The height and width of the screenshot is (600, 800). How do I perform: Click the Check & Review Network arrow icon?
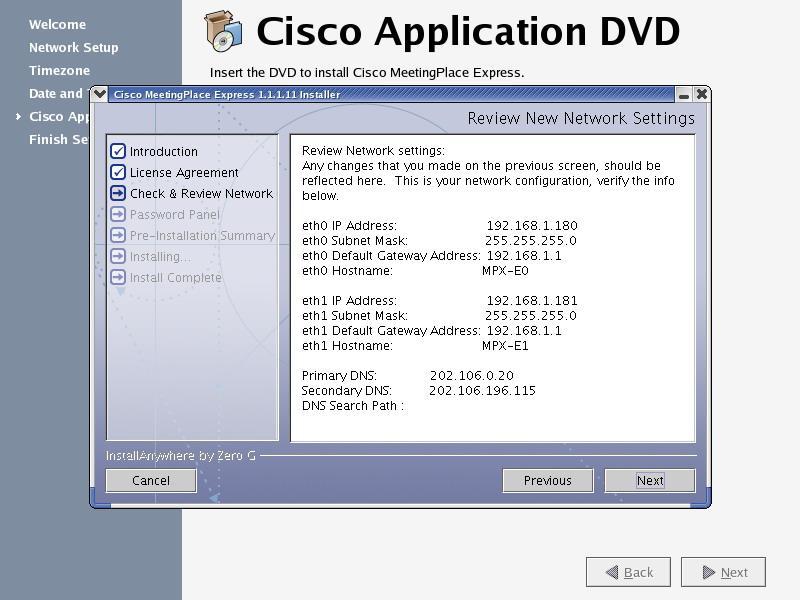click(x=118, y=193)
